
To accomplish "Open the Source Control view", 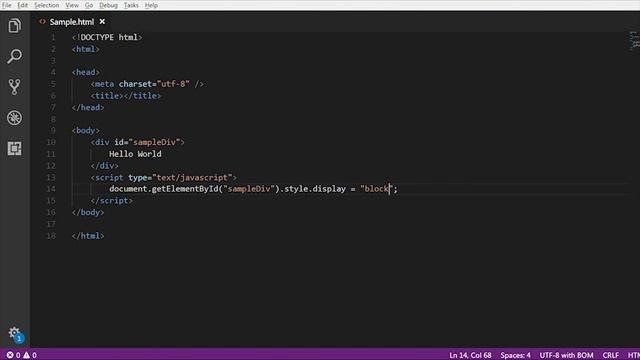I will 14,87.
